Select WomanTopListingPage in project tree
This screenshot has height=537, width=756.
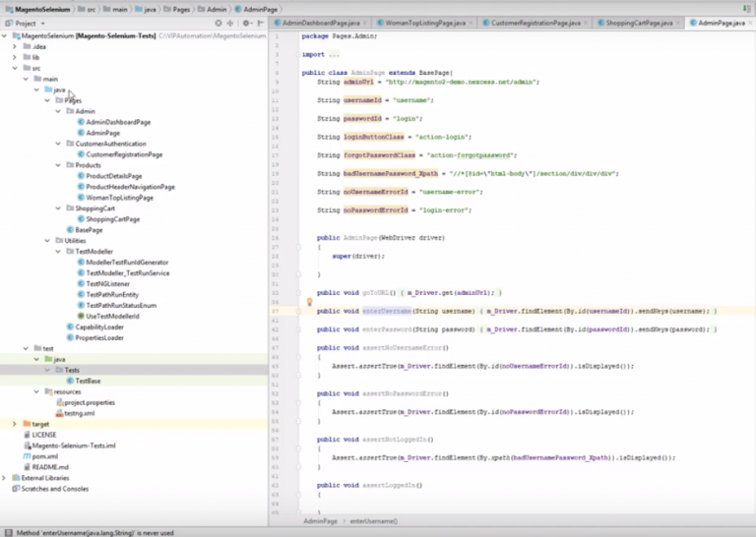coord(116,198)
